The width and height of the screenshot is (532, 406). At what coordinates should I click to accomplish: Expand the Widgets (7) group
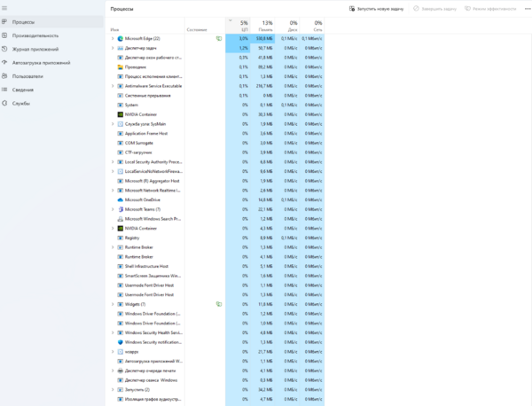pos(113,304)
